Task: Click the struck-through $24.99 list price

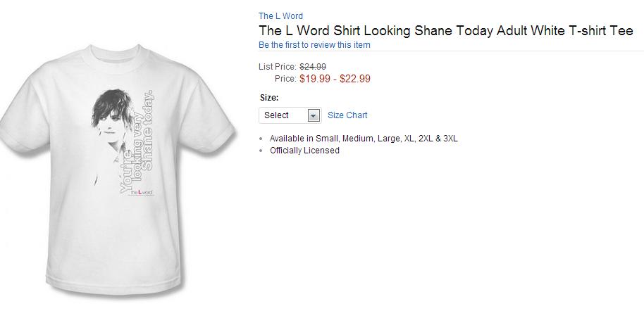Action: 313,67
